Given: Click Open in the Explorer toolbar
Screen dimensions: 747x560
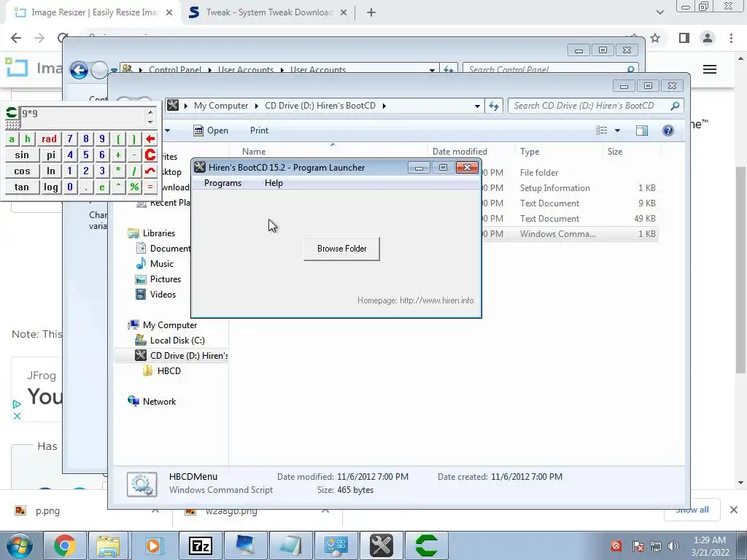Looking at the screenshot, I should pyautogui.click(x=211, y=131).
